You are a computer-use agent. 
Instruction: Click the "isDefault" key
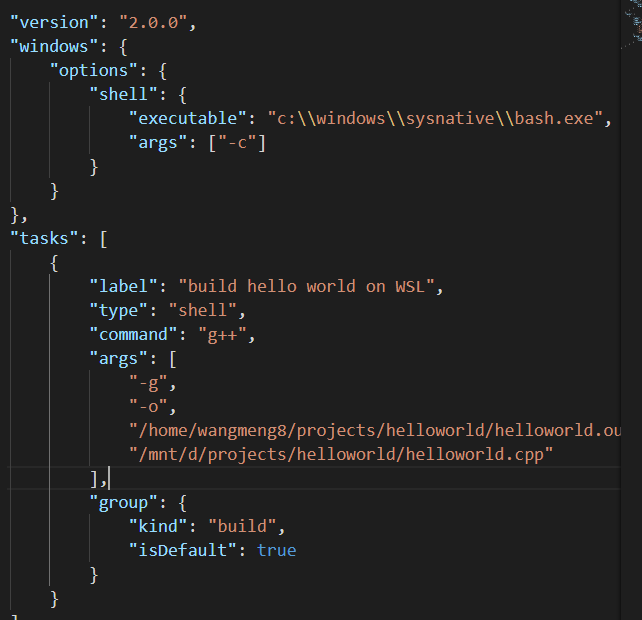[183, 551]
